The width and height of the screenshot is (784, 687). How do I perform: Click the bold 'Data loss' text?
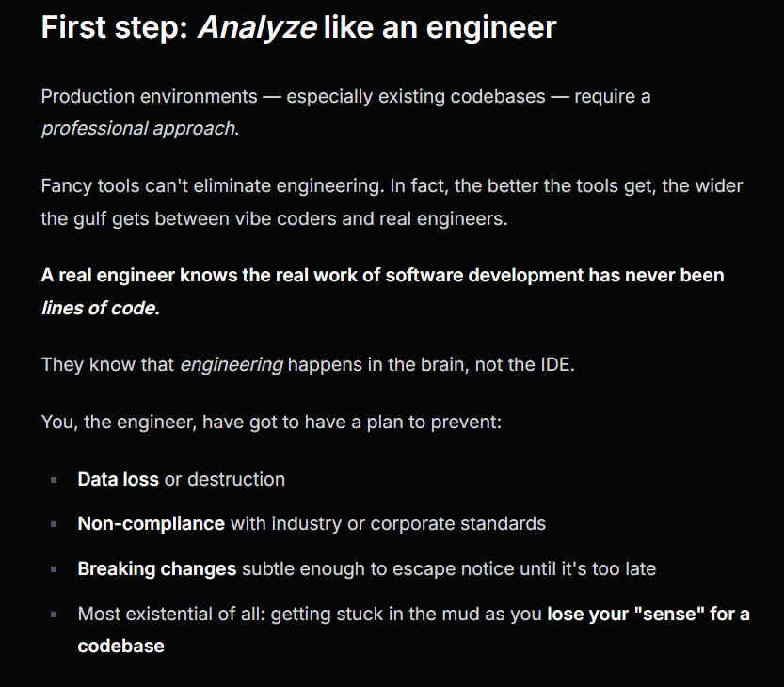[x=118, y=480]
